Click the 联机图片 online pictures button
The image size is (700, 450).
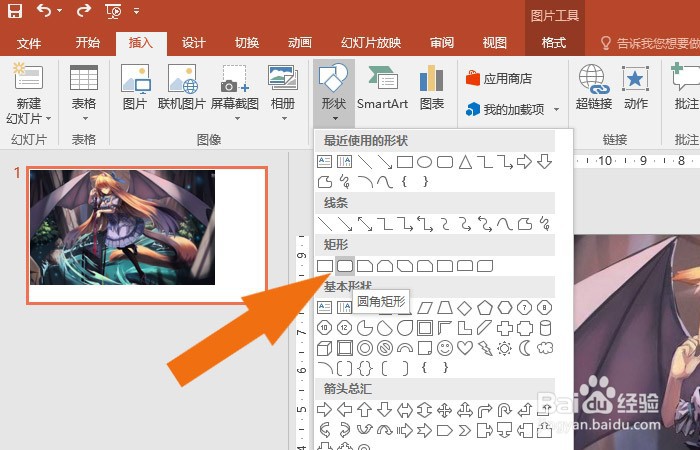pyautogui.click(x=182, y=87)
